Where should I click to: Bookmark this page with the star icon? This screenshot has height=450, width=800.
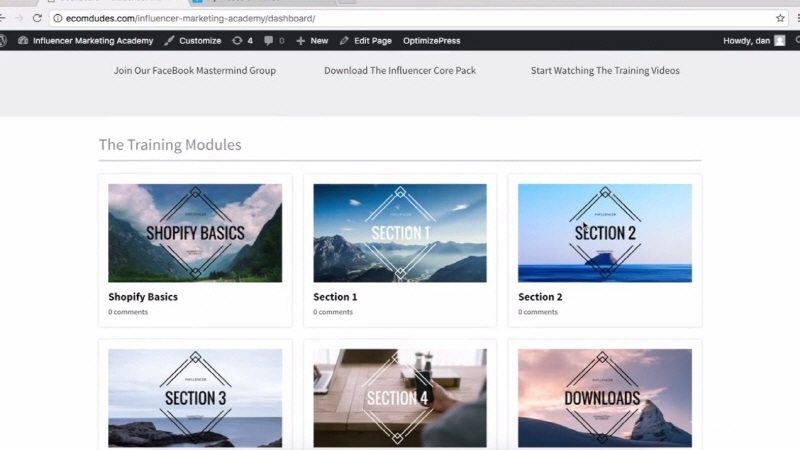(x=780, y=18)
